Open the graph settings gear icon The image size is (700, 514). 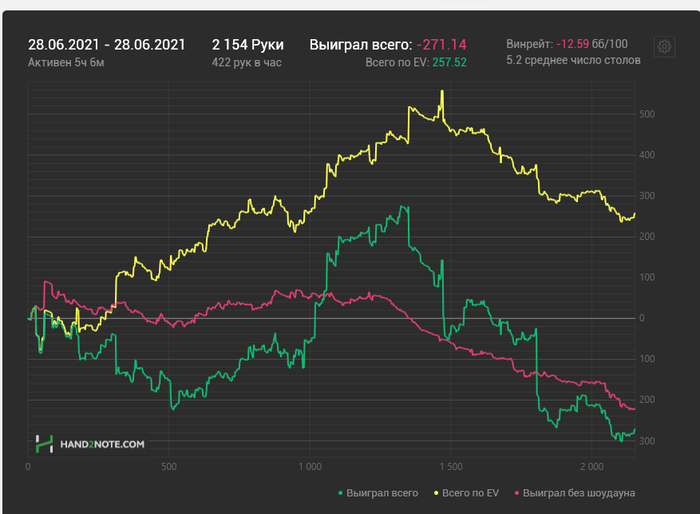[664, 46]
